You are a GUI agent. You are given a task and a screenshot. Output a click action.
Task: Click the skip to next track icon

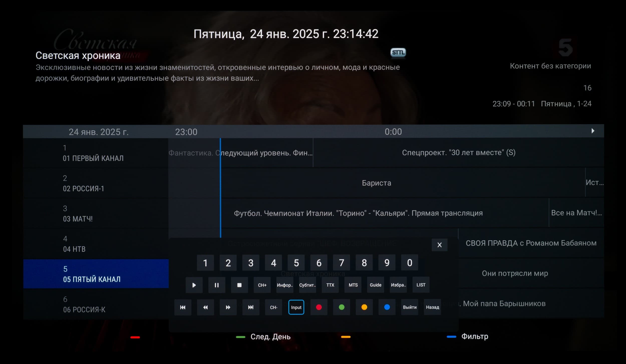[251, 307]
